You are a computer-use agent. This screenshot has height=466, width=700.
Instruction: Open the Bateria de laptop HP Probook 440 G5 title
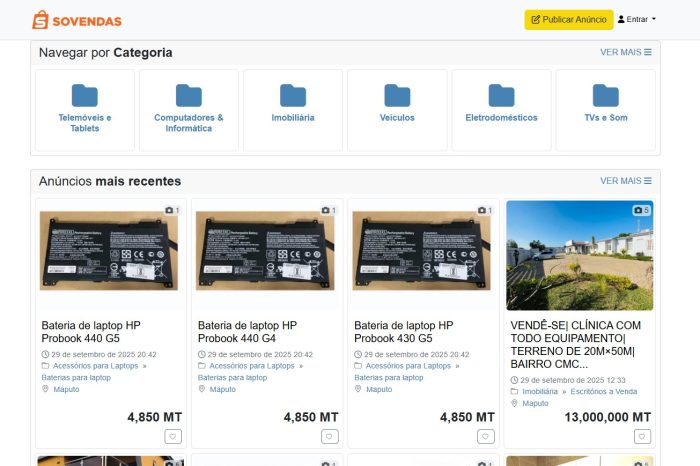coord(91,332)
